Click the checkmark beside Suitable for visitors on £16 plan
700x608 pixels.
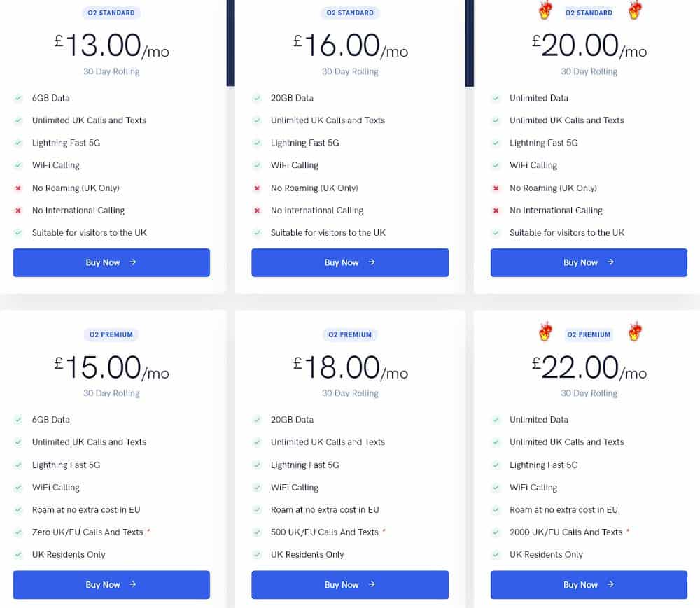(x=257, y=232)
